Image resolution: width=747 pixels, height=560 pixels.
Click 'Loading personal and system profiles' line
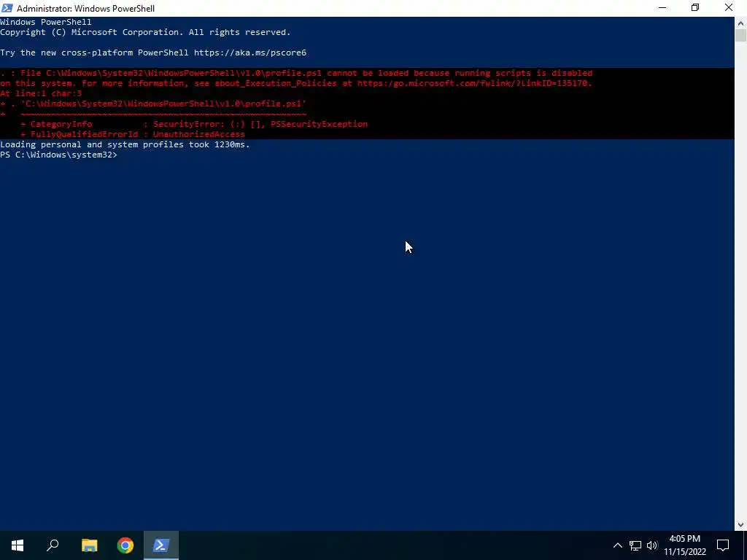click(x=125, y=144)
